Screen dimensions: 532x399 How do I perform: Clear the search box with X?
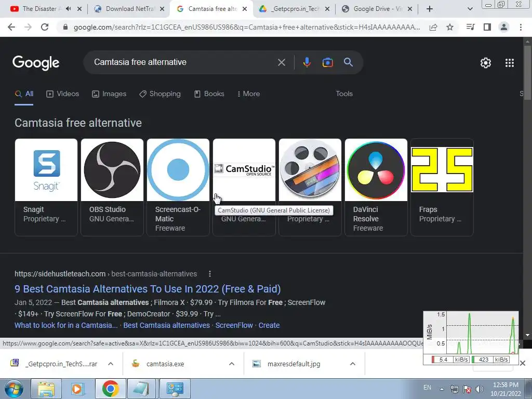tap(281, 62)
